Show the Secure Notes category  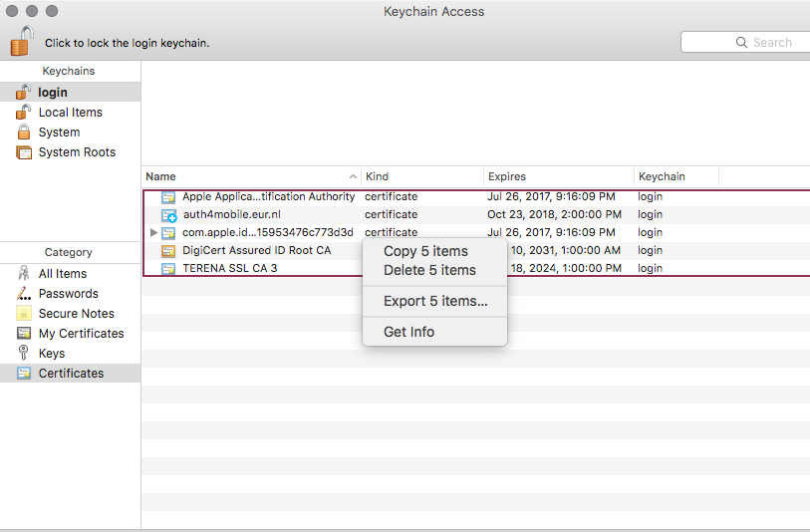point(71,314)
